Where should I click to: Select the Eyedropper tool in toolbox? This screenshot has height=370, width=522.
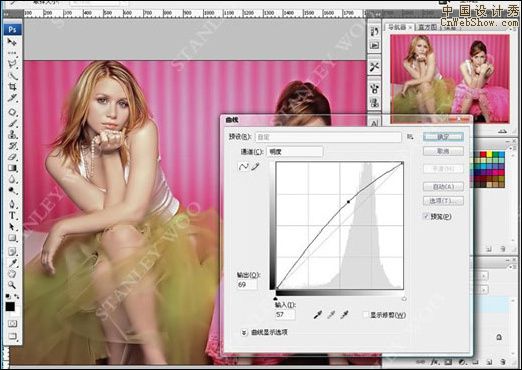click(12, 263)
